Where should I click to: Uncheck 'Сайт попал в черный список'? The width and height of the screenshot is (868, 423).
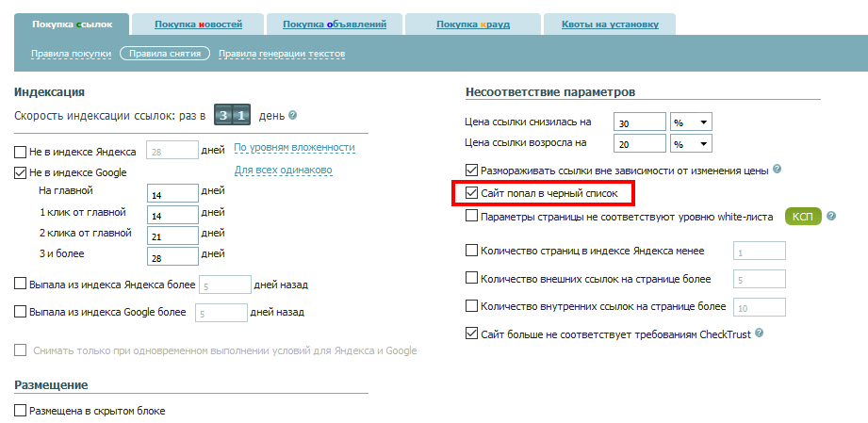(x=471, y=193)
